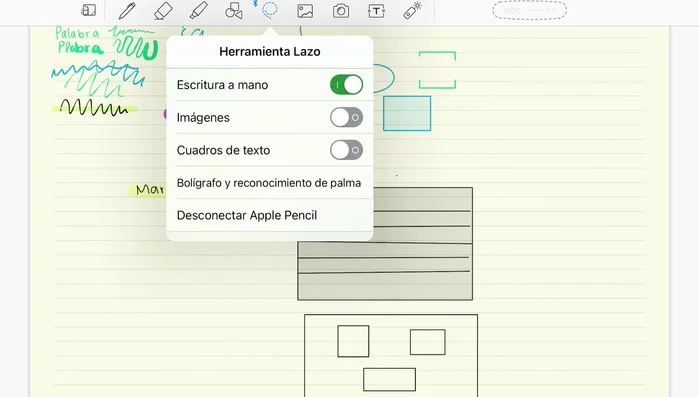Click the thick green zigzag scribble
Screen dimensions: 699x397
click(135, 48)
